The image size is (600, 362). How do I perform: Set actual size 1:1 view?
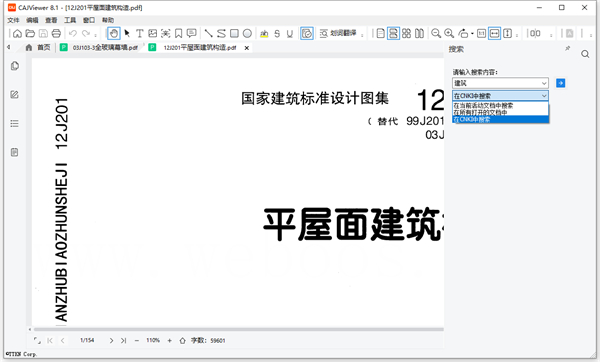click(481, 34)
